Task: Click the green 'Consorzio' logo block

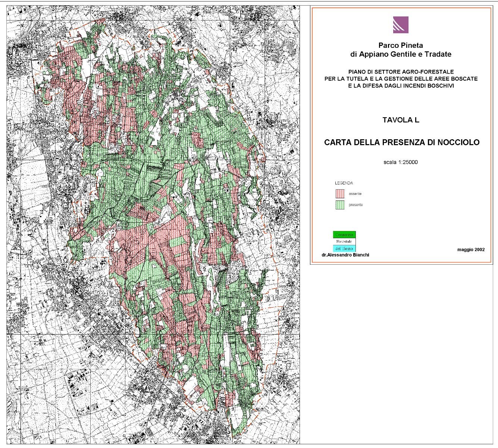Action: (x=344, y=235)
